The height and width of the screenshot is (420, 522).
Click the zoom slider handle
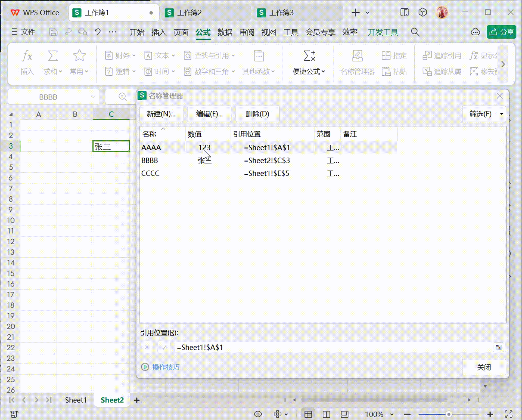449,414
